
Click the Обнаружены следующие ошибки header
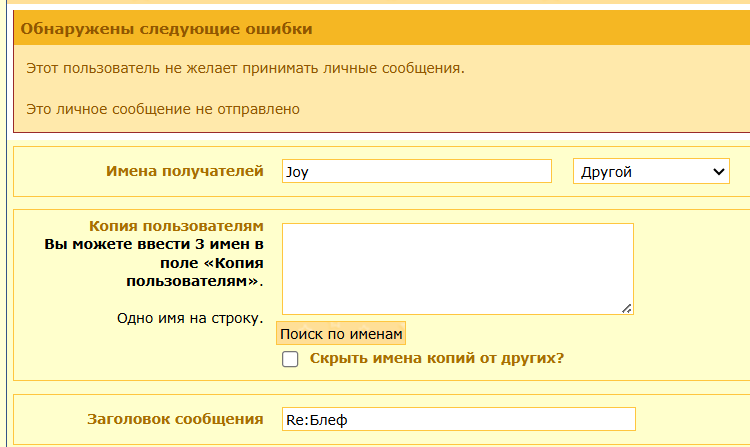167,29
